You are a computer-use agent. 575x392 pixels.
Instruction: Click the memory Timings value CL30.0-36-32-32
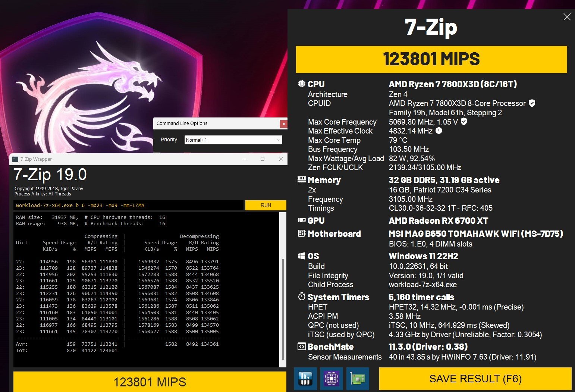click(440, 208)
